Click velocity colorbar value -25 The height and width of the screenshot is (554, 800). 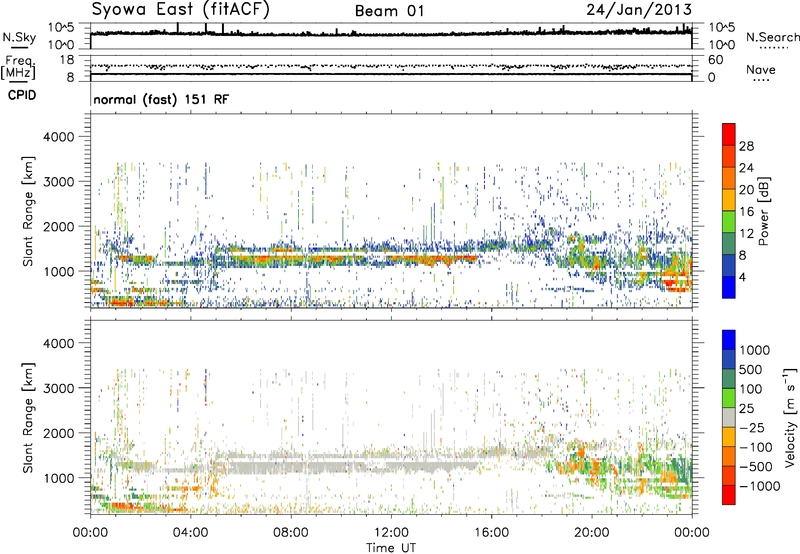tap(755, 427)
